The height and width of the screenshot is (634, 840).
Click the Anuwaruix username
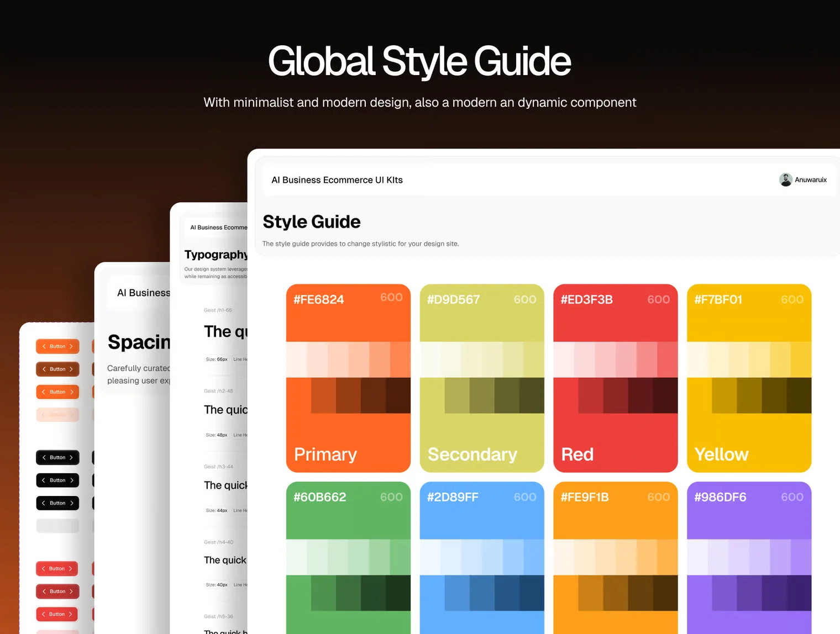811,179
